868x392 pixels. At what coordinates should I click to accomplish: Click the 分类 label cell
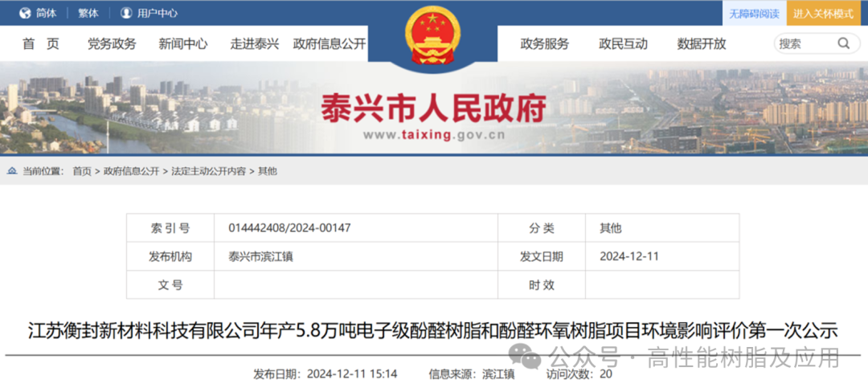click(x=542, y=228)
